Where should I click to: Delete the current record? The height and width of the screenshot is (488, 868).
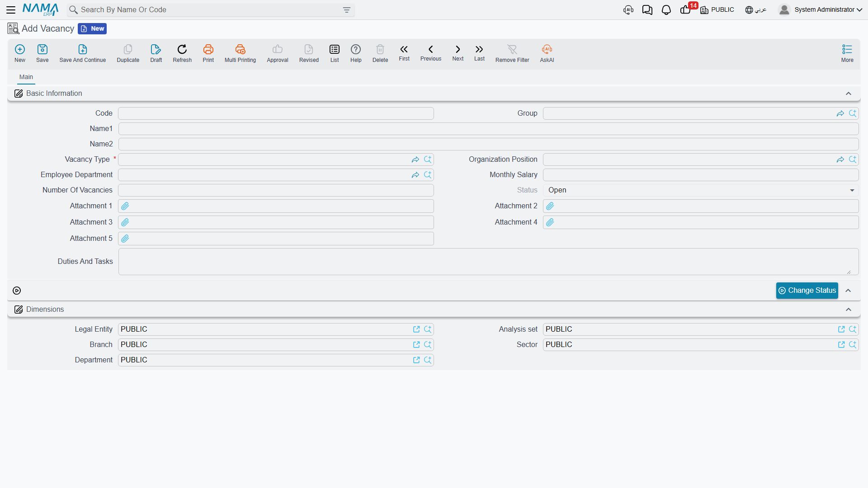(380, 53)
